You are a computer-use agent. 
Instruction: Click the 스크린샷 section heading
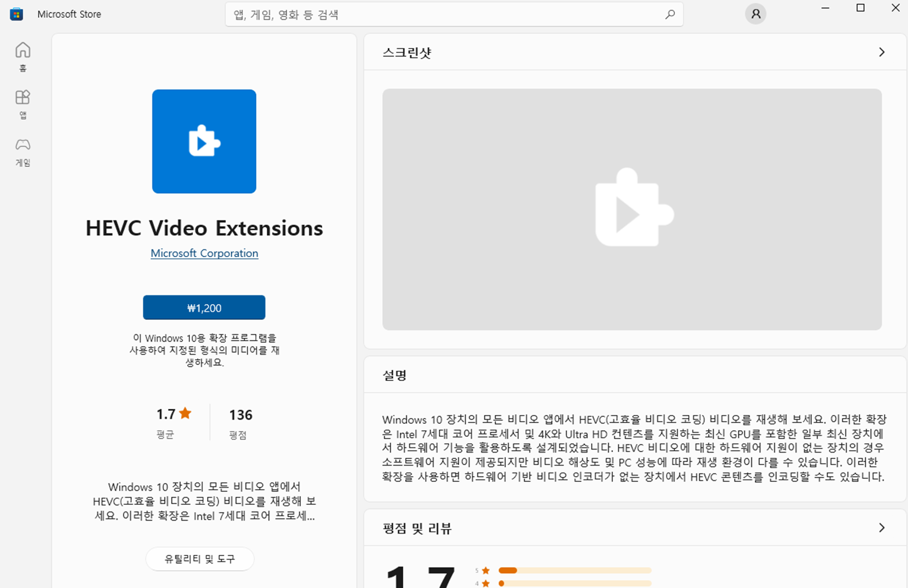(407, 53)
